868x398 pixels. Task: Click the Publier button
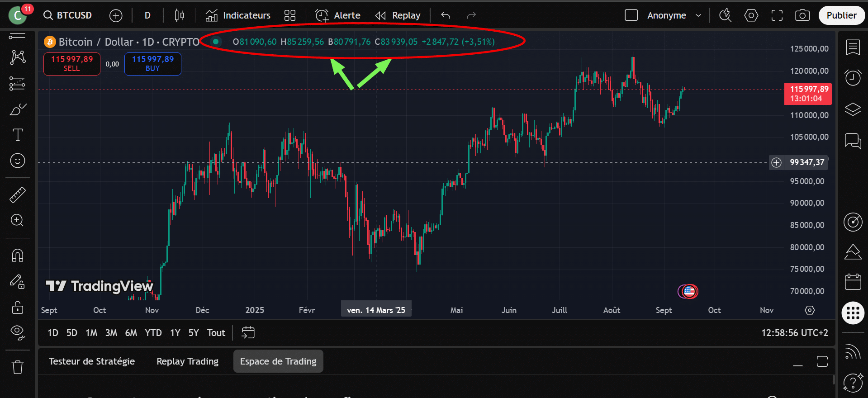(x=841, y=15)
